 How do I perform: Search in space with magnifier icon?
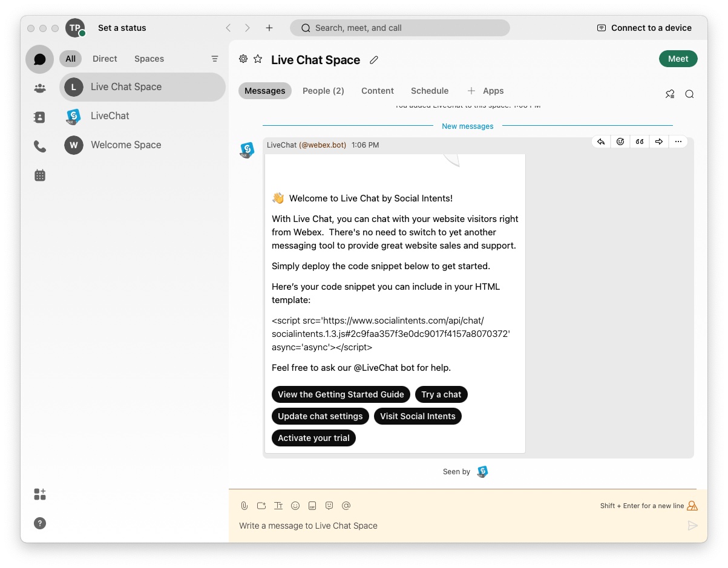689,94
